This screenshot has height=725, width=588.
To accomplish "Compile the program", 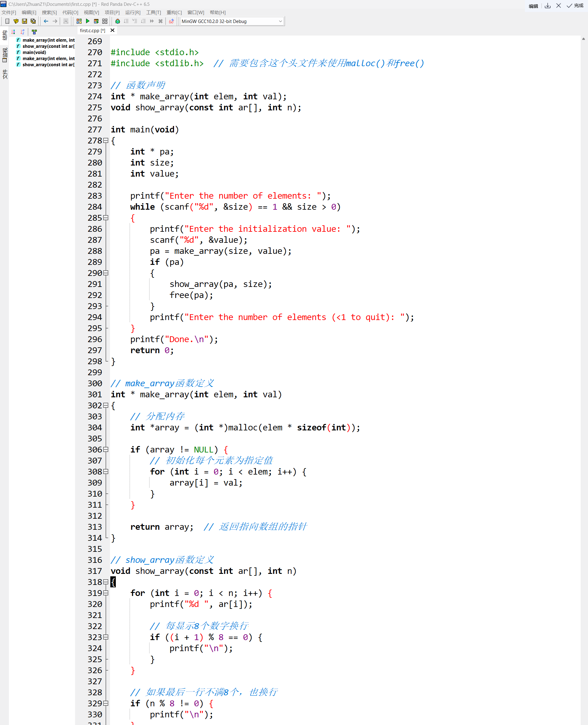I will [79, 21].
